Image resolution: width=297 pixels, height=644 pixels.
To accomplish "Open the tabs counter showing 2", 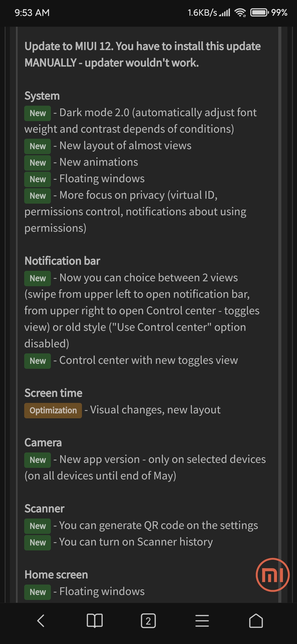I will tap(148, 621).
